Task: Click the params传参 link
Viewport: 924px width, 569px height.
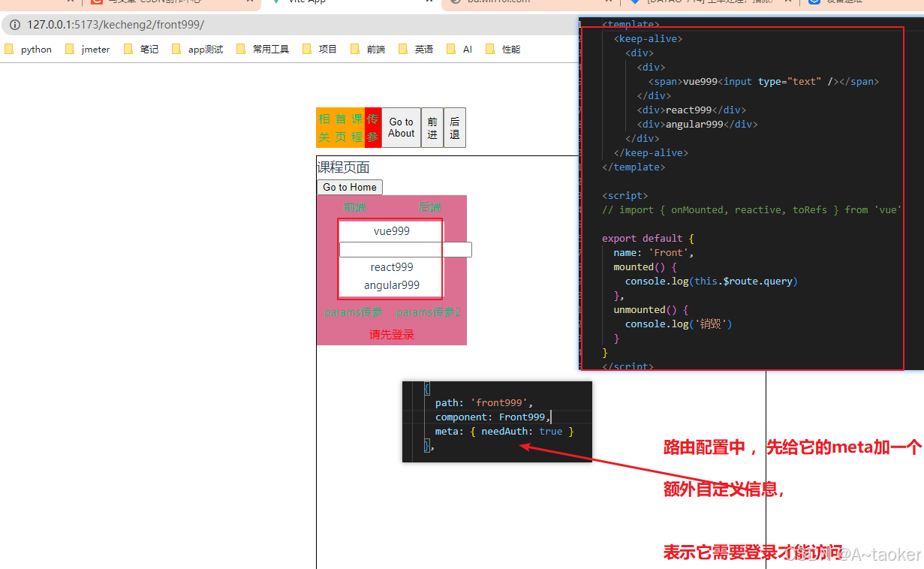Action: (x=354, y=312)
